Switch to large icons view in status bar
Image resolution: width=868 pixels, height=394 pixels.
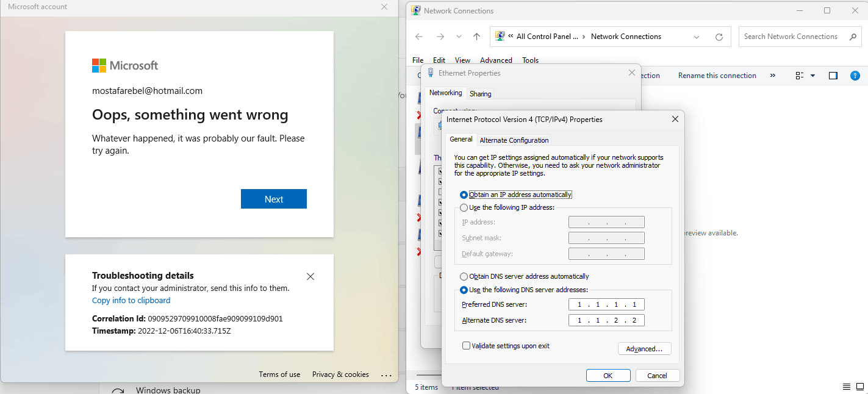pyautogui.click(x=859, y=387)
